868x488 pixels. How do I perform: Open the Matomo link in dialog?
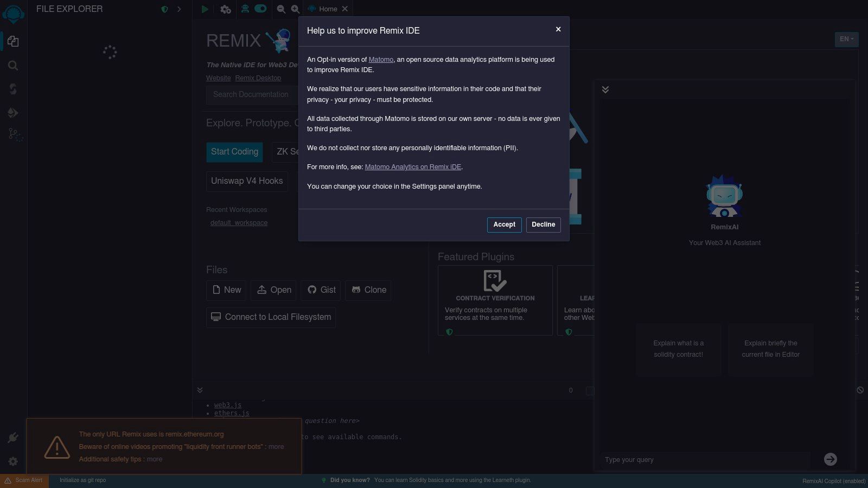point(381,60)
